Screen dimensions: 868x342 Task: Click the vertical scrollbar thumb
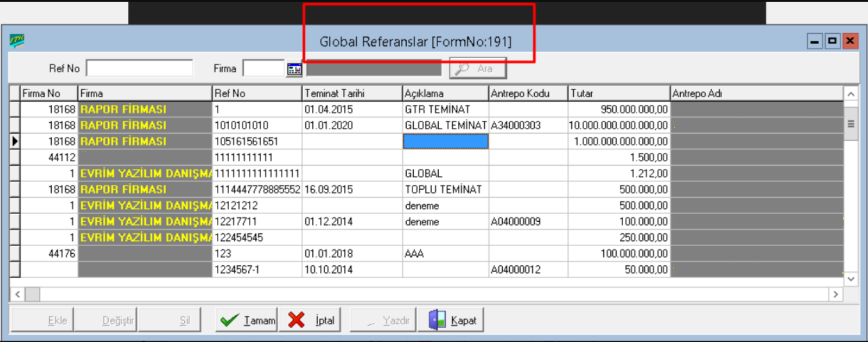tap(851, 123)
